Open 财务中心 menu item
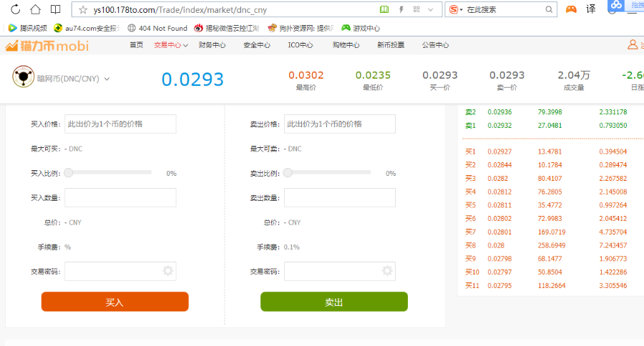The width and height of the screenshot is (644, 346). (213, 45)
